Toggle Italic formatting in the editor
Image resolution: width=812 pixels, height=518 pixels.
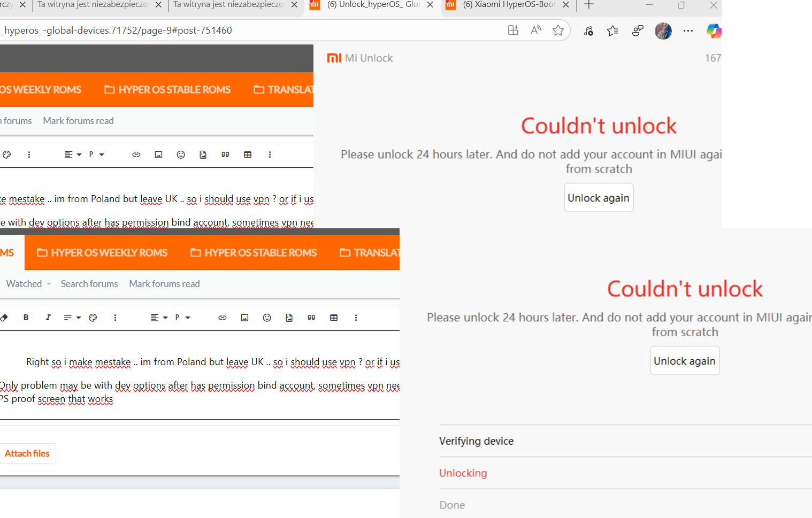tap(48, 318)
